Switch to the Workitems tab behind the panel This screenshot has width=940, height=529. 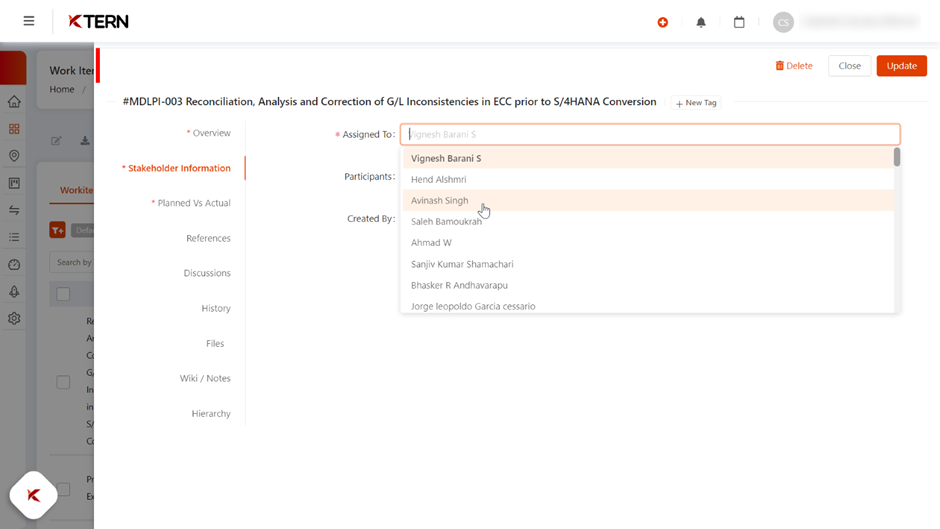[76, 190]
